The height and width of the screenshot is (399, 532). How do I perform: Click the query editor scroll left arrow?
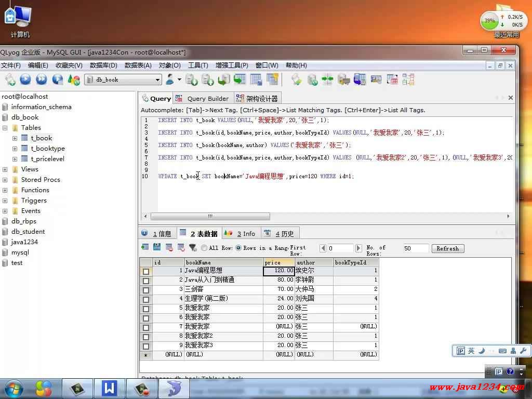point(145,216)
